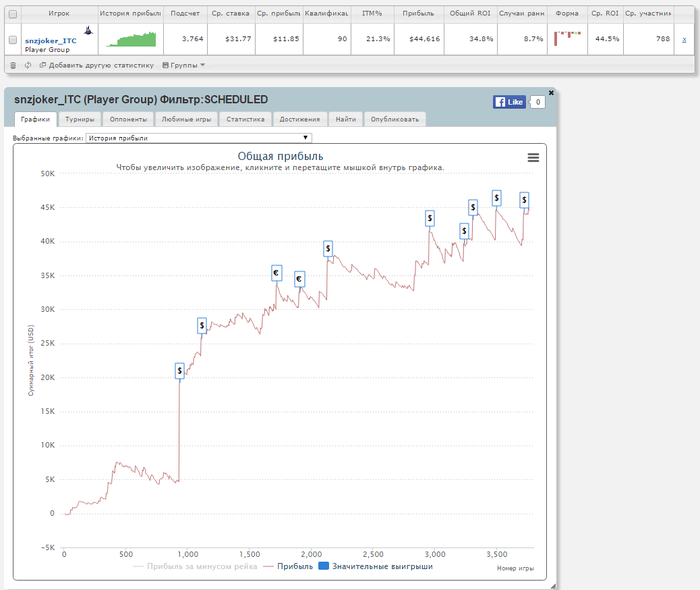Select the 'Любимые игры' tab
The width and height of the screenshot is (700, 590).
click(x=186, y=119)
